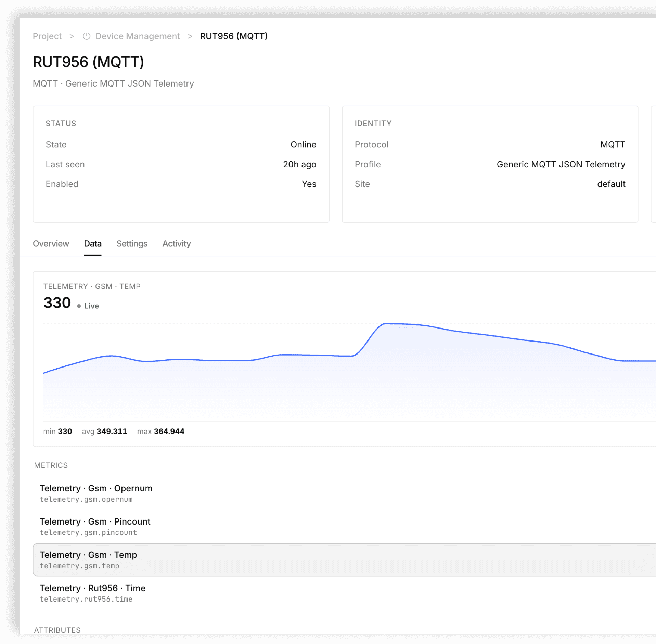Click the avg 349.311 statistic
Viewport: 656px width, 644px height.
tap(104, 431)
